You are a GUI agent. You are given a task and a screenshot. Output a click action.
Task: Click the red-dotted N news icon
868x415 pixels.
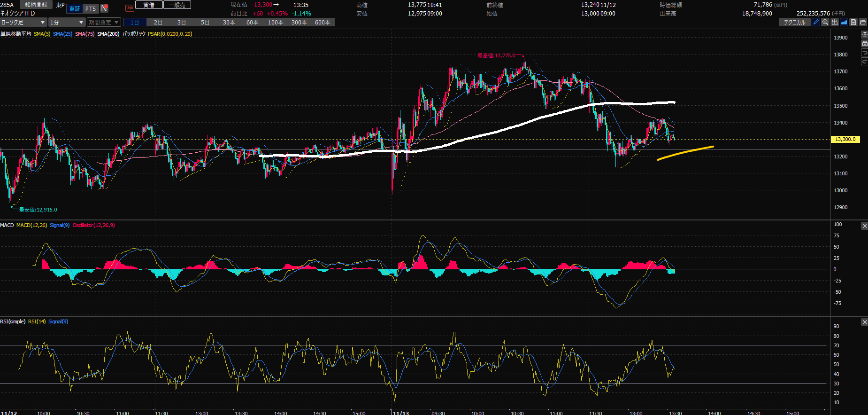[104, 8]
